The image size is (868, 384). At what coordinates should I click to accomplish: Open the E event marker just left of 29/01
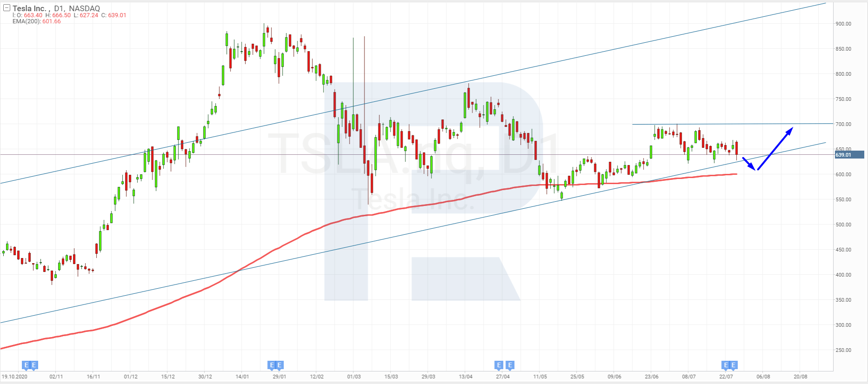pos(272,365)
